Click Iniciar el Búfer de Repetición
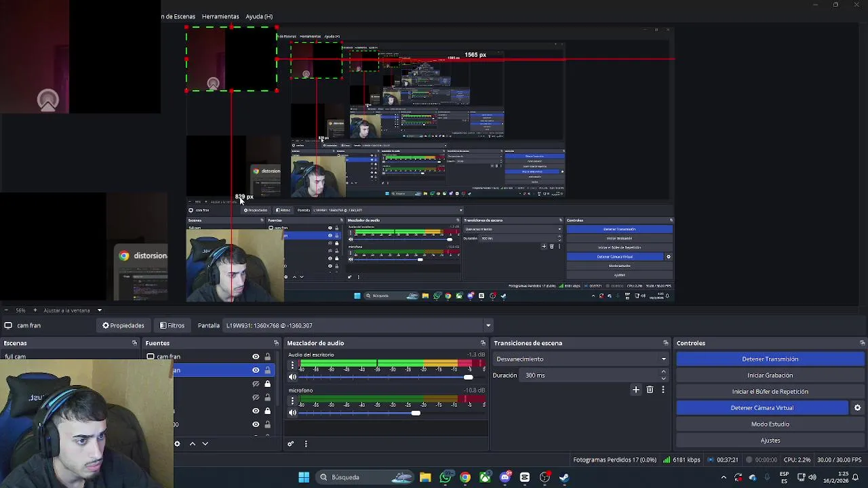Screen dimensions: 868x488 770,392
